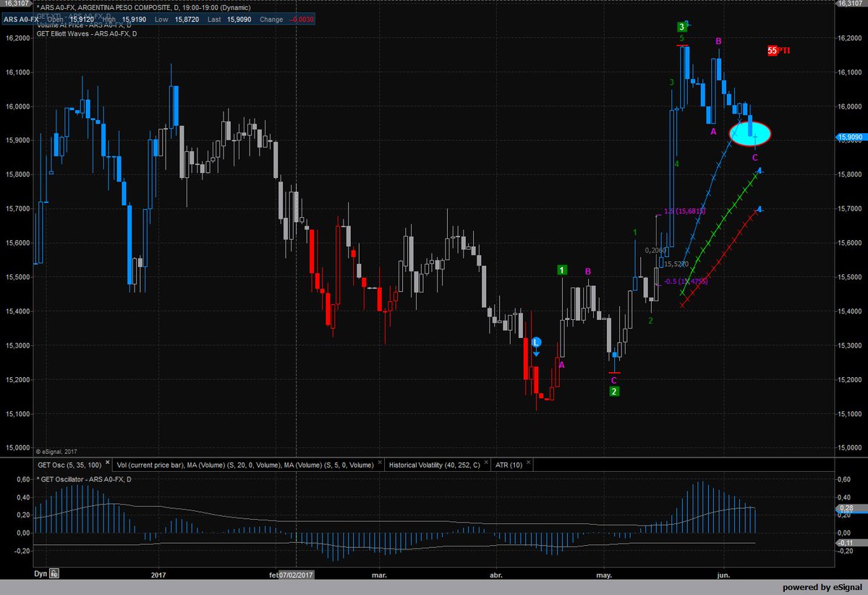The image size is (868, 595).
Task: Close the Historical Volatility tab
Action: [487, 464]
